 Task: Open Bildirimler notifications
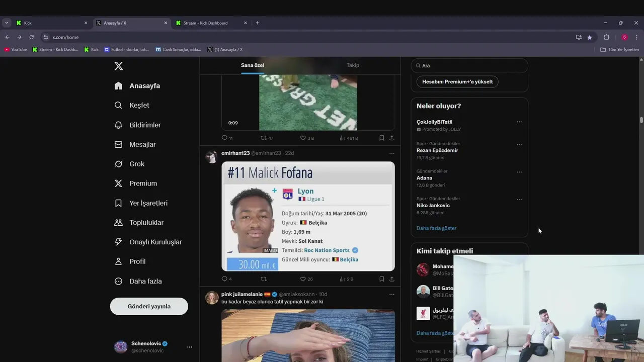pyautogui.click(x=137, y=125)
